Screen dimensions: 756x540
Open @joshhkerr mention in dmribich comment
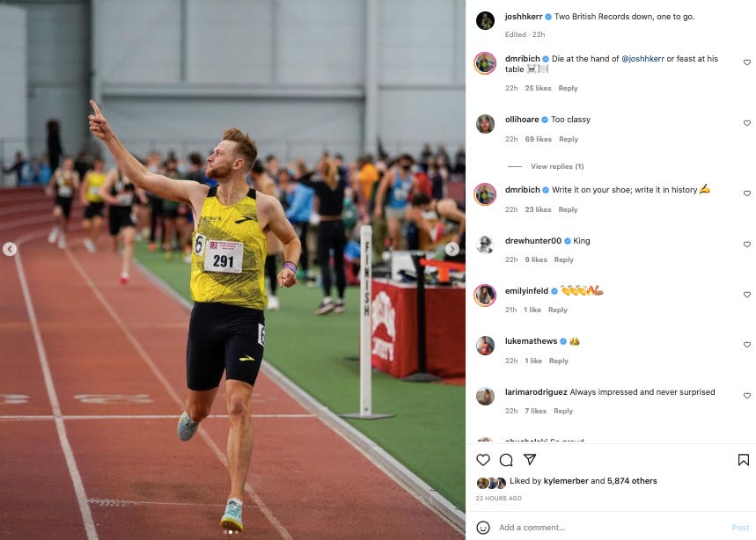(642, 59)
